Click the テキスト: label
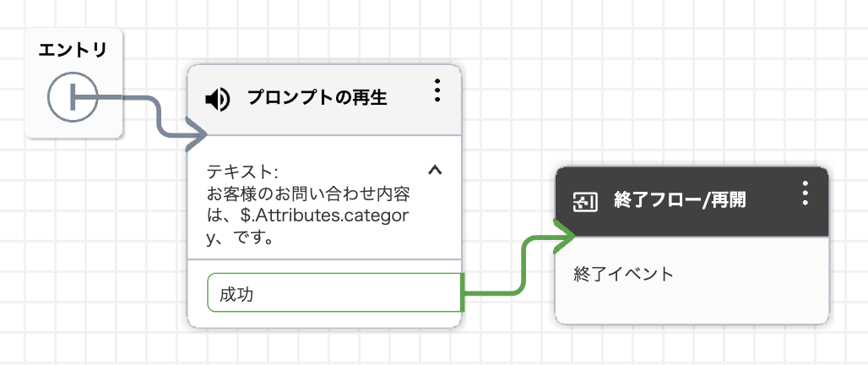The image size is (868, 365). click(x=242, y=172)
